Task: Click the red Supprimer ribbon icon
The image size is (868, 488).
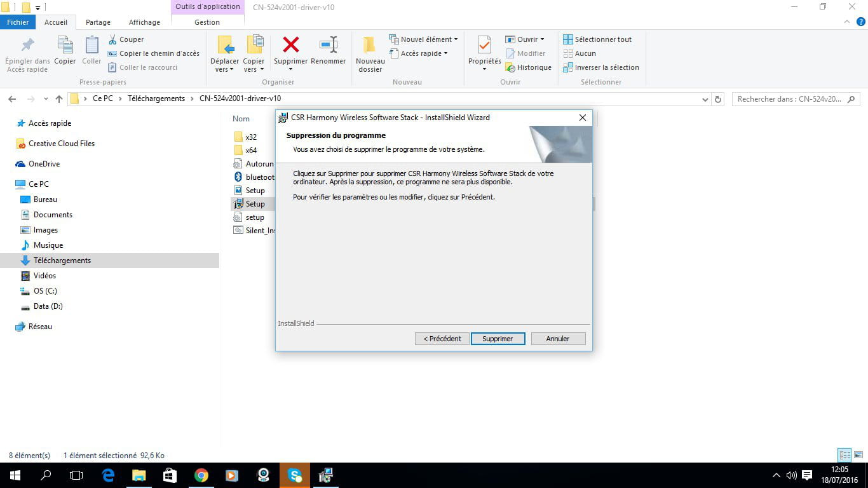Action: tap(291, 44)
